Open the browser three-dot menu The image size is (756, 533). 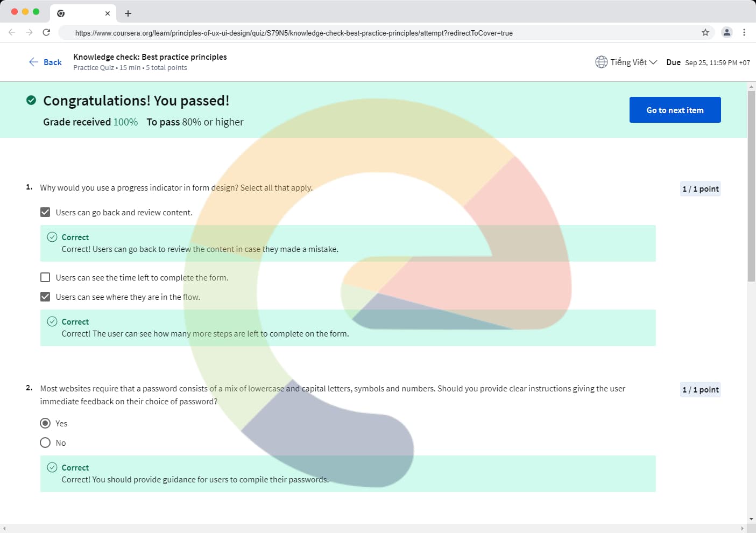tap(744, 32)
